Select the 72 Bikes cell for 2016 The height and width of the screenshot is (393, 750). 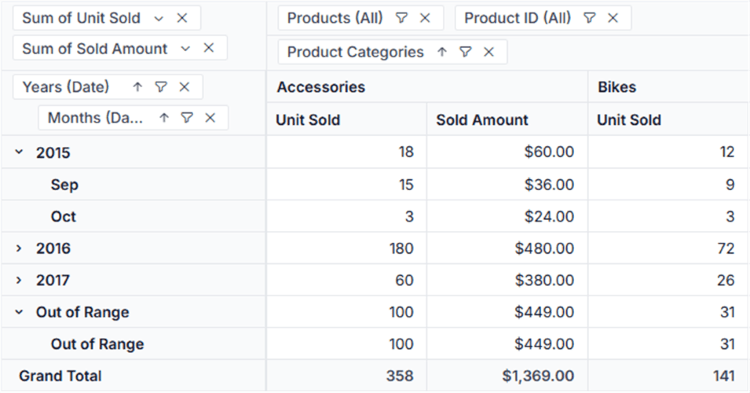point(669,248)
